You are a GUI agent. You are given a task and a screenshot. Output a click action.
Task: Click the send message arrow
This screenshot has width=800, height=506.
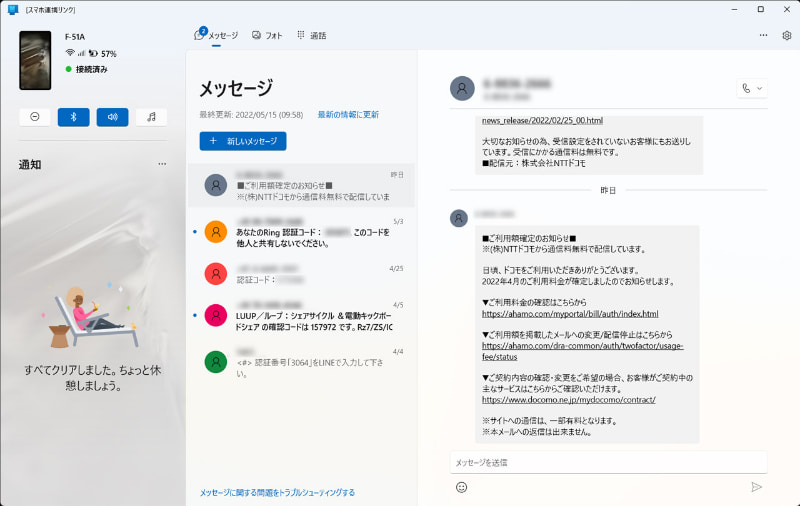tap(756, 487)
